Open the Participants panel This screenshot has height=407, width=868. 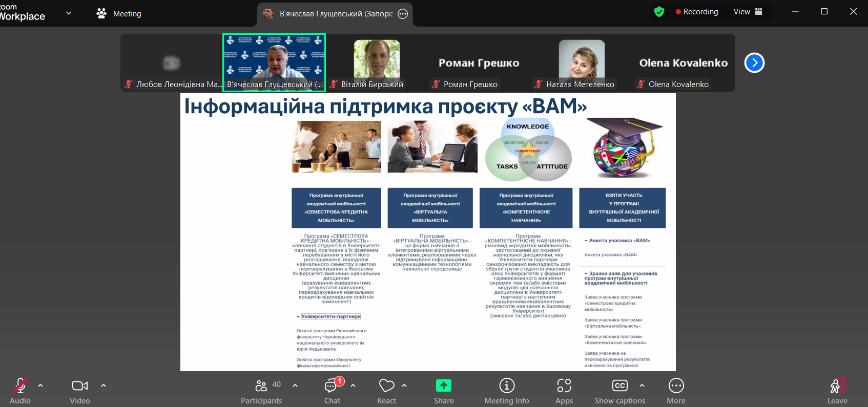click(x=261, y=391)
